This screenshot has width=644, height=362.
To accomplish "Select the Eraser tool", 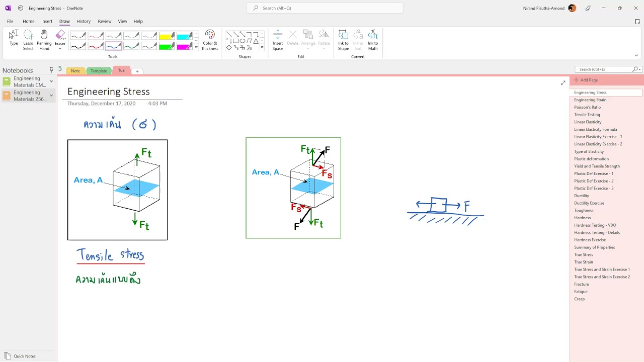I will (60, 37).
